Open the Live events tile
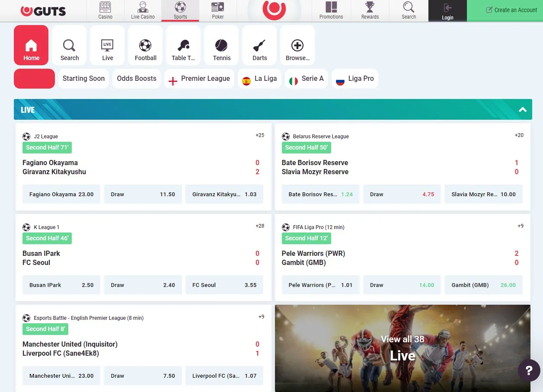This screenshot has height=392, width=543. (x=107, y=45)
